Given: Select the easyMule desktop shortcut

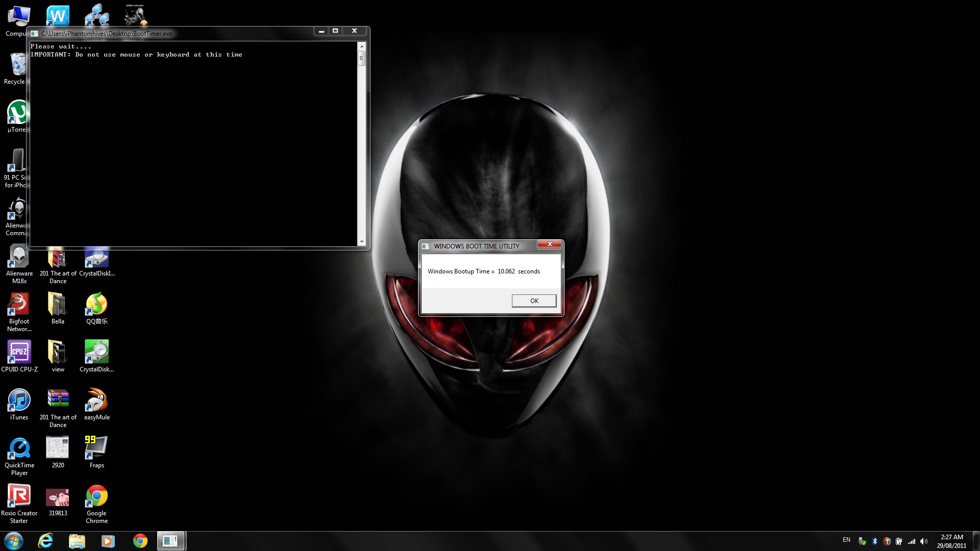Looking at the screenshot, I should click(97, 404).
